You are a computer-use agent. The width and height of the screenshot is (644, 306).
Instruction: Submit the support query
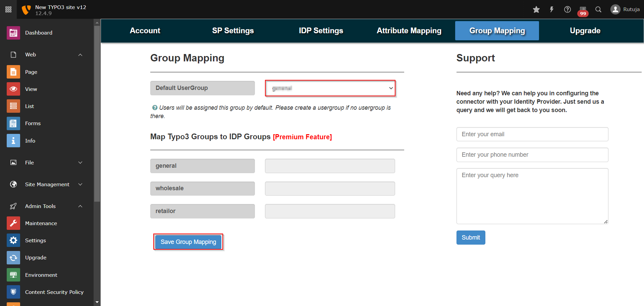tap(471, 238)
